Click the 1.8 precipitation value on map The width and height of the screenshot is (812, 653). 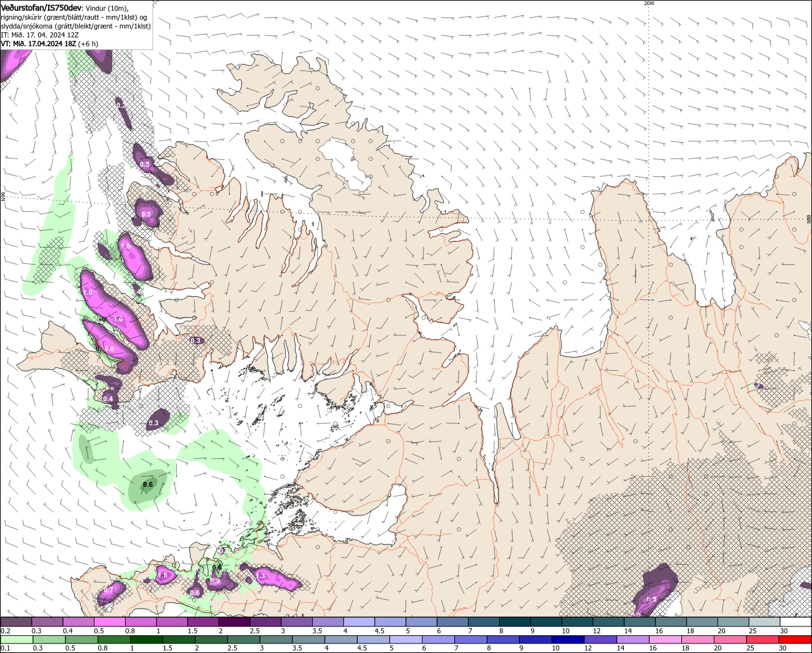162,576
